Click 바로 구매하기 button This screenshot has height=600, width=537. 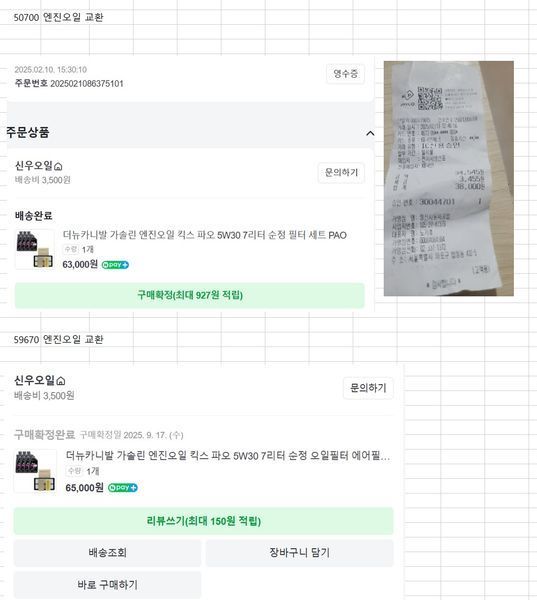point(107,585)
